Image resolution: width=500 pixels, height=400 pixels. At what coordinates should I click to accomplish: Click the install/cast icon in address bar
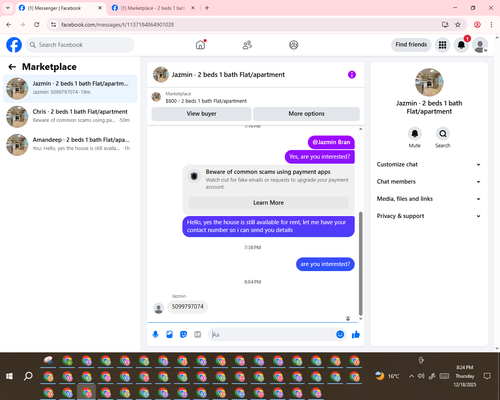pyautogui.click(x=445, y=24)
